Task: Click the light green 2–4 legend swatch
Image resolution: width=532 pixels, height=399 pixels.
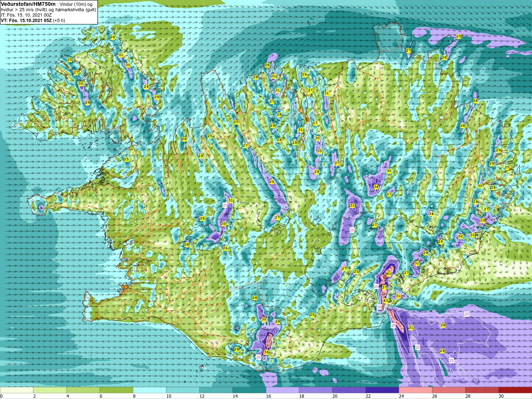Action: point(50,390)
